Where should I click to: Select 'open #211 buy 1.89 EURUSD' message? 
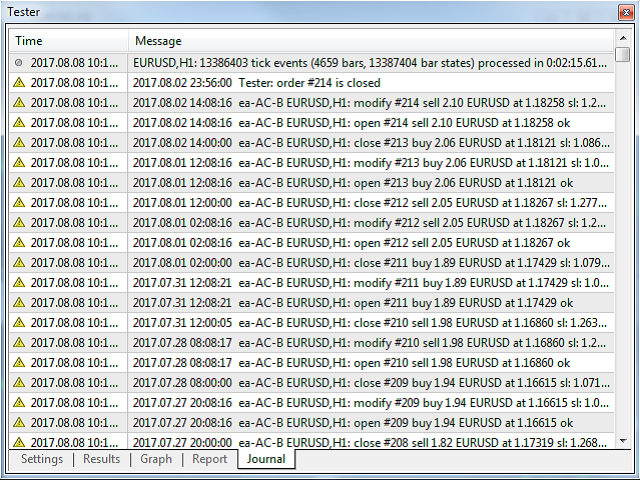pyautogui.click(x=353, y=303)
